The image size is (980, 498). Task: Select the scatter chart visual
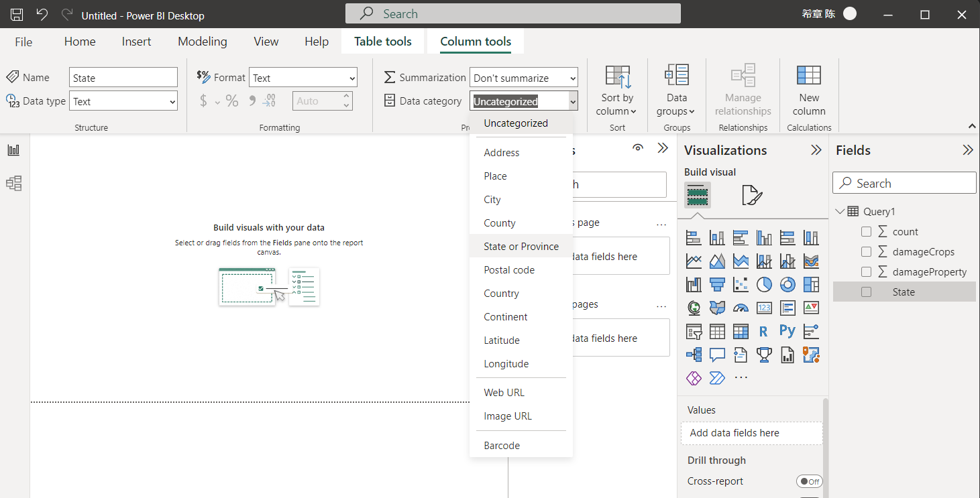point(741,284)
